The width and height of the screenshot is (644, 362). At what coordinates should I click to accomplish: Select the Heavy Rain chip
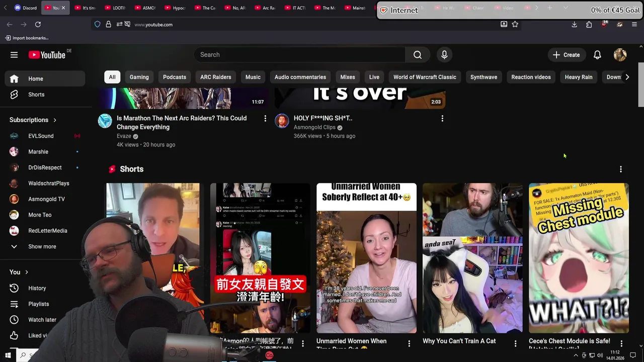point(579,77)
